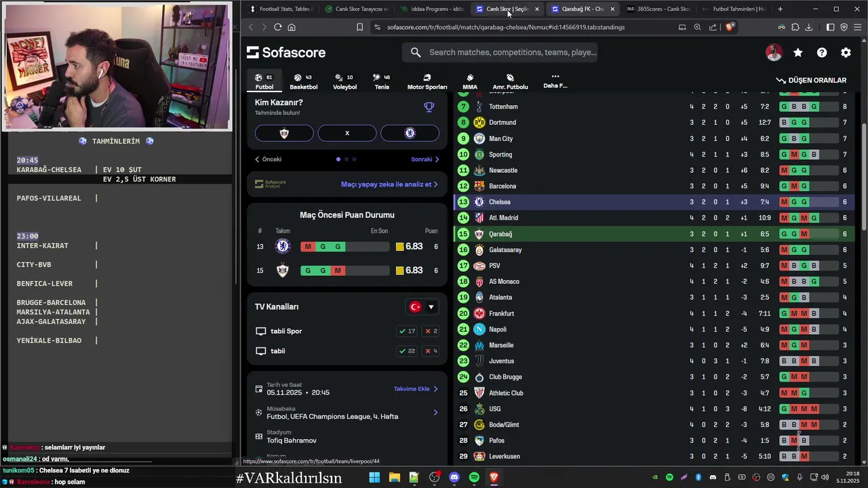Viewport: 868px width, 488px height.
Task: Vote for Chelsea to win
Action: coord(410,133)
